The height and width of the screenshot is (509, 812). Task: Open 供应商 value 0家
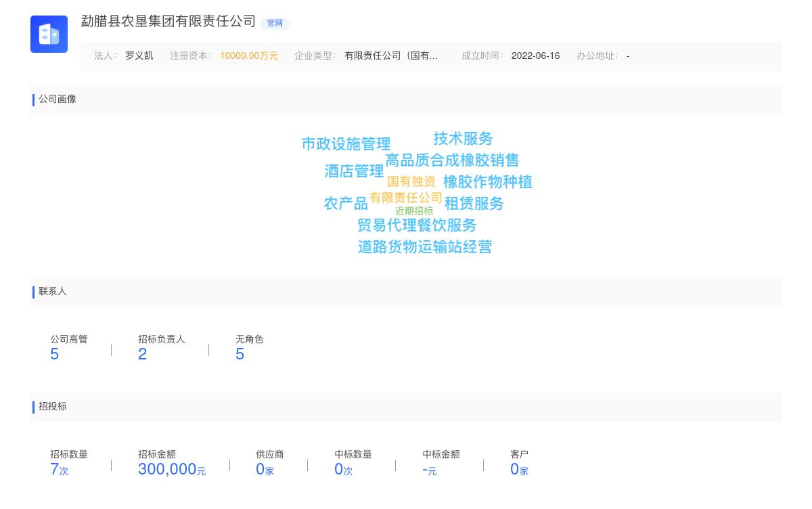click(265, 469)
